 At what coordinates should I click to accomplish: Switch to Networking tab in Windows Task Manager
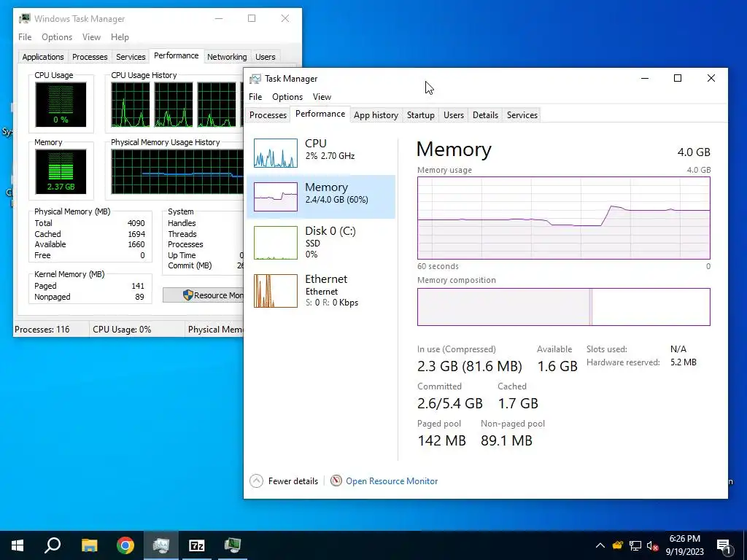[x=227, y=57]
